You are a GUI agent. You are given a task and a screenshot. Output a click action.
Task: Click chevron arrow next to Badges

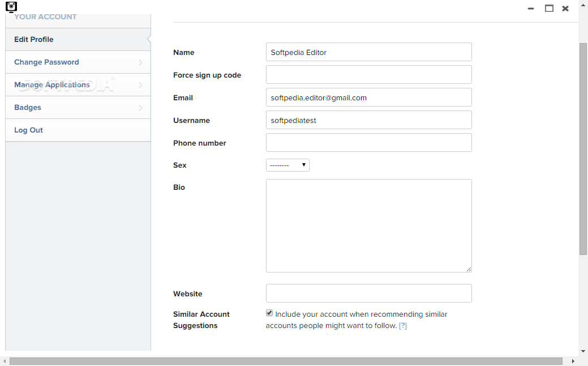(140, 108)
